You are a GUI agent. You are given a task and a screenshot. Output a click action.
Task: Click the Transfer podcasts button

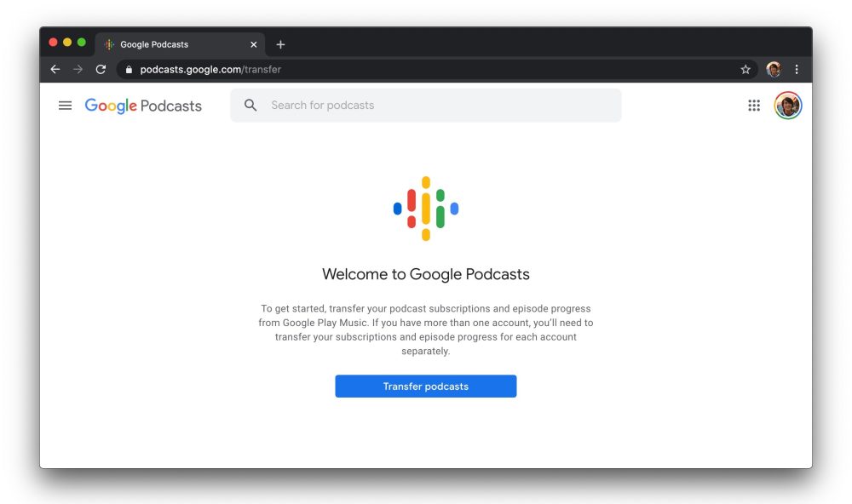(x=425, y=387)
